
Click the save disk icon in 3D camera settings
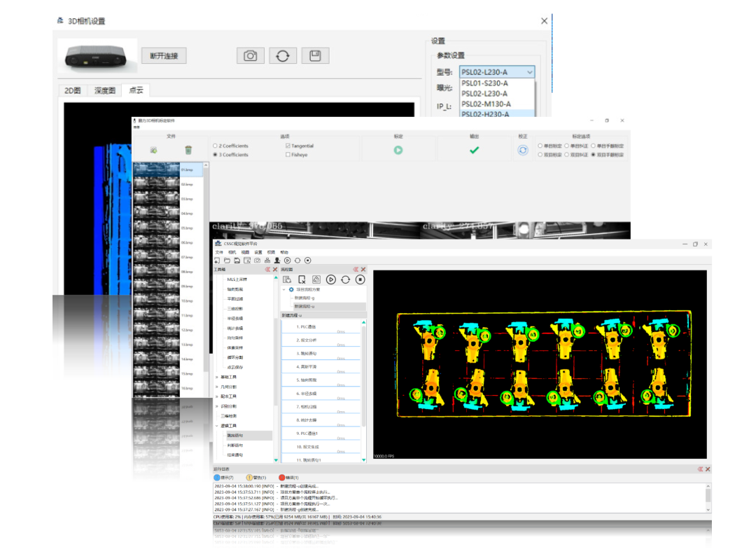[x=315, y=56]
